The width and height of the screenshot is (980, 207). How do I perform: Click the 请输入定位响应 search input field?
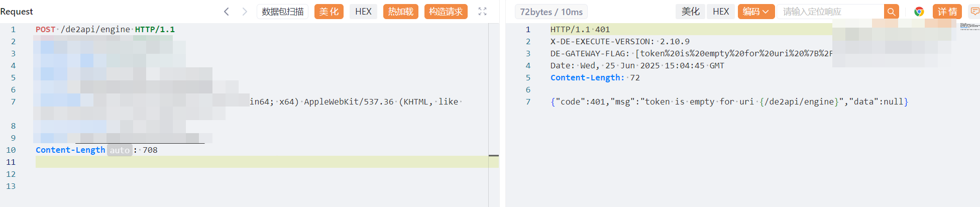(830, 12)
